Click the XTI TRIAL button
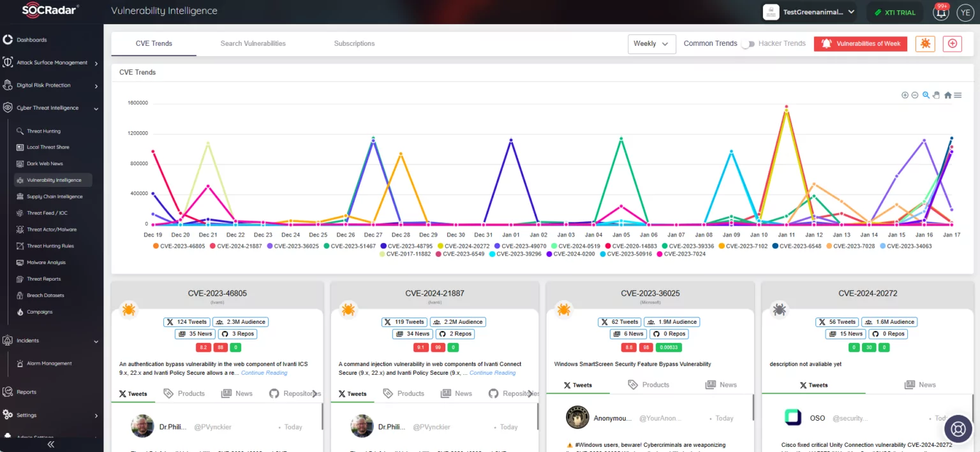The height and width of the screenshot is (452, 980). pos(895,12)
